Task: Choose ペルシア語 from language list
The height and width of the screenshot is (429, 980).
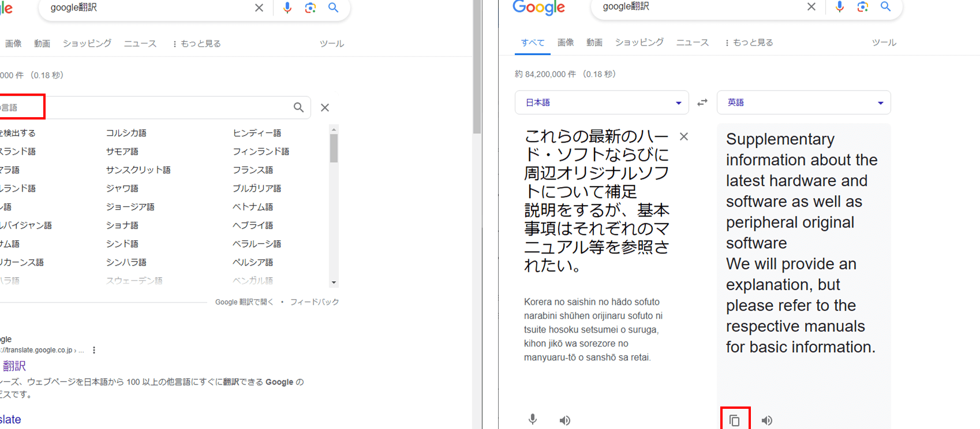Action: coord(253,262)
